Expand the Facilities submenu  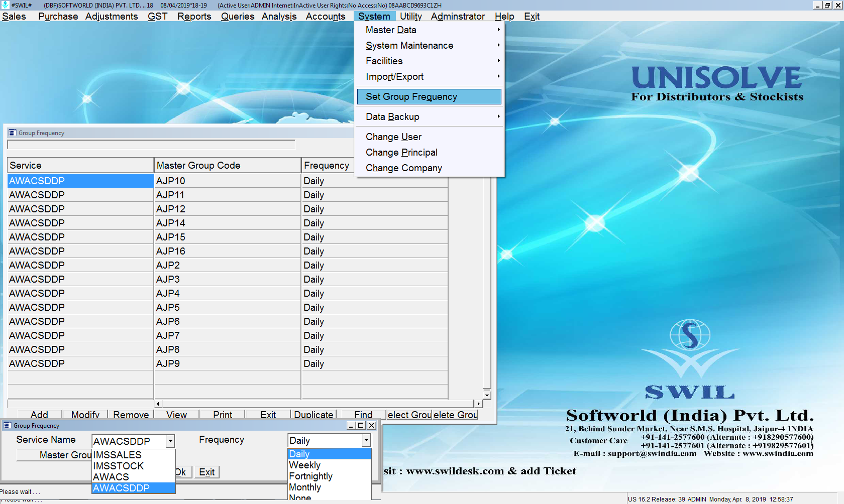point(429,61)
